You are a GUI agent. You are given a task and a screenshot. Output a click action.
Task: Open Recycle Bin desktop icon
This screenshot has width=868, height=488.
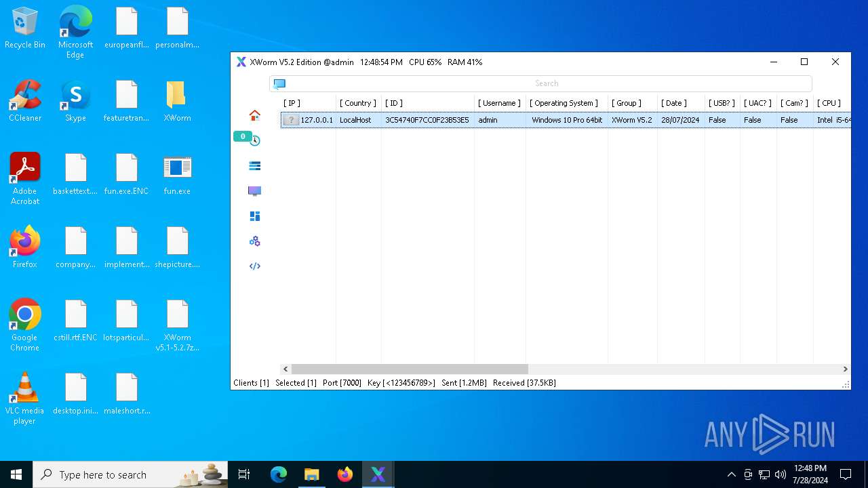pos(25,28)
